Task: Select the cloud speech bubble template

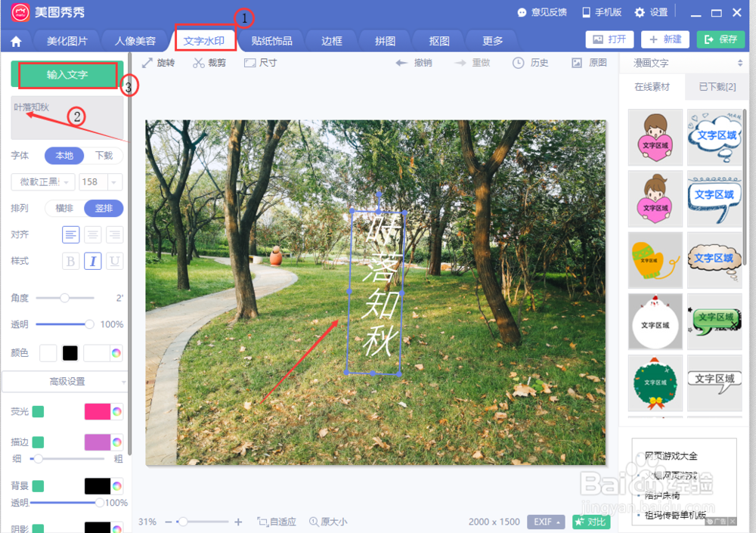Action: (x=714, y=137)
